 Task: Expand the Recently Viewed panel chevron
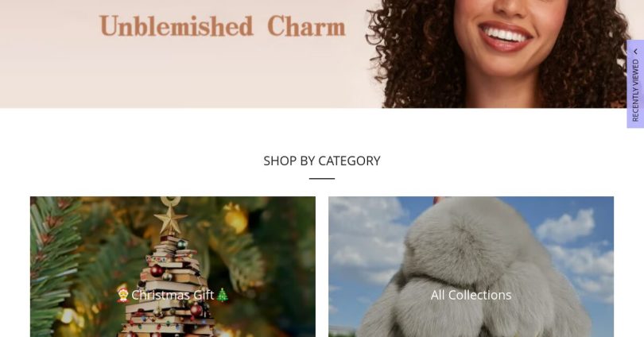click(635, 52)
